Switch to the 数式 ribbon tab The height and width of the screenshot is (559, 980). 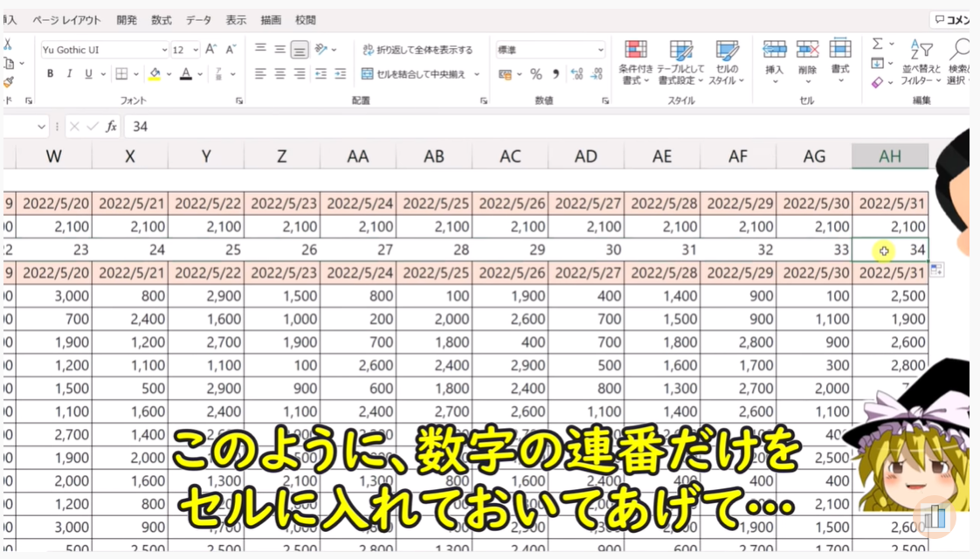click(x=162, y=19)
